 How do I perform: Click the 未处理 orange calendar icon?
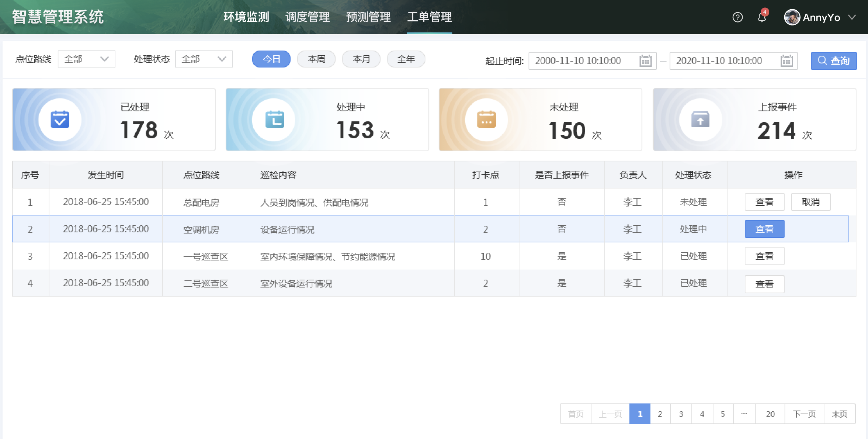(486, 120)
